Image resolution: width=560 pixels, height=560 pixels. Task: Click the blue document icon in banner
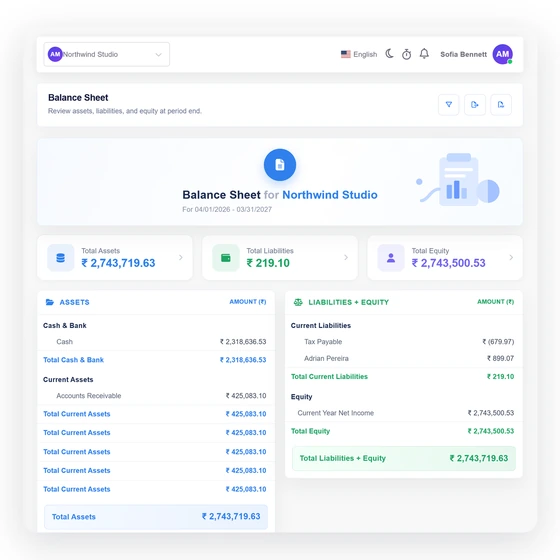tap(280, 165)
